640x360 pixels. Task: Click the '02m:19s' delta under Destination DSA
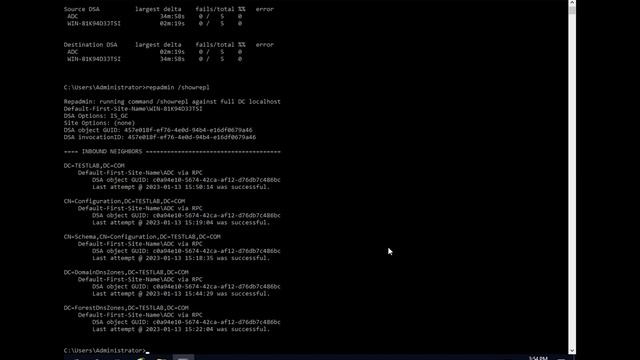[x=172, y=52]
